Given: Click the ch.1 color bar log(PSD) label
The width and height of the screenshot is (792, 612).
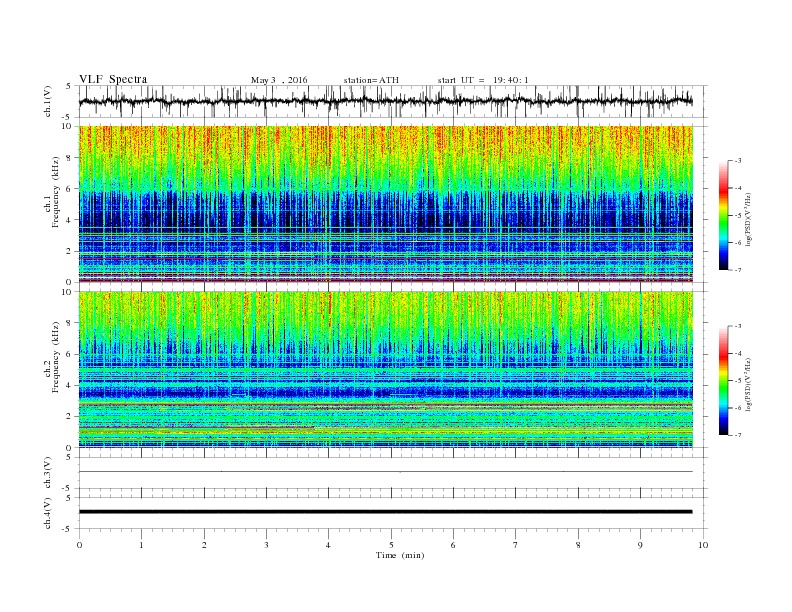Looking at the screenshot, I should 749,219.
